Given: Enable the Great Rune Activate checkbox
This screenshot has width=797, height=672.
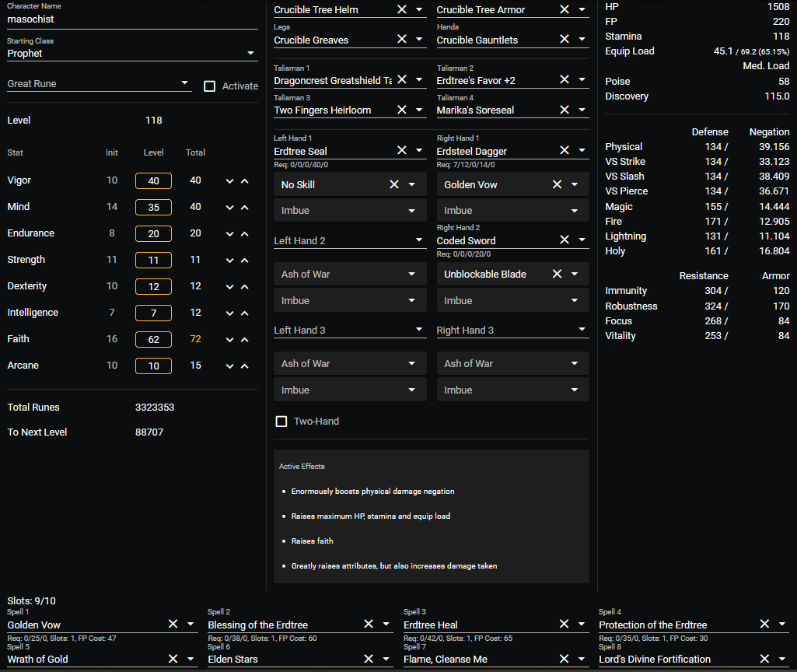Looking at the screenshot, I should 209,86.
